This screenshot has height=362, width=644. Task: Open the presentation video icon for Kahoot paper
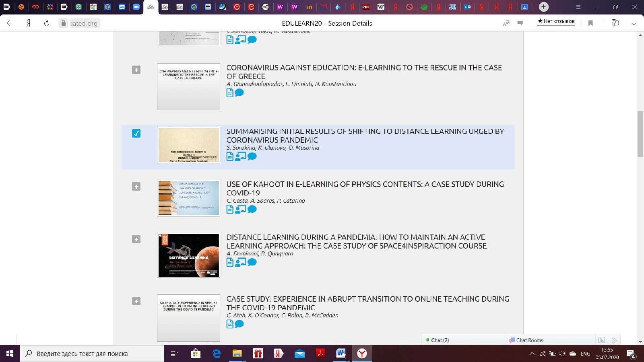tap(240, 209)
